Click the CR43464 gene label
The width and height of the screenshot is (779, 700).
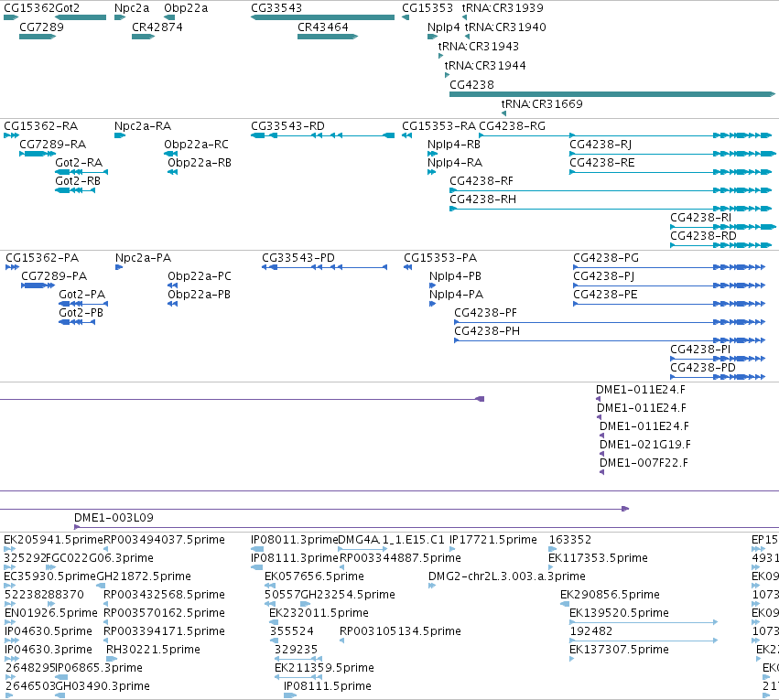tap(323, 27)
